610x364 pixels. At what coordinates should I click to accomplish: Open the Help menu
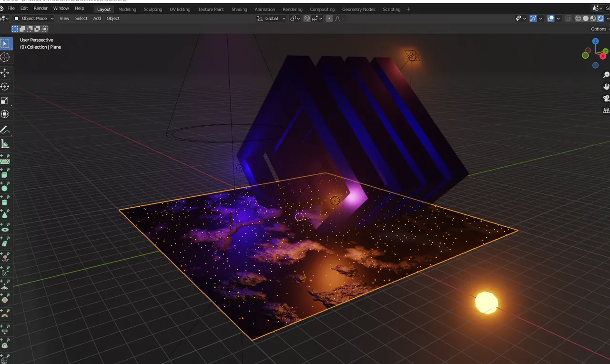pyautogui.click(x=80, y=9)
